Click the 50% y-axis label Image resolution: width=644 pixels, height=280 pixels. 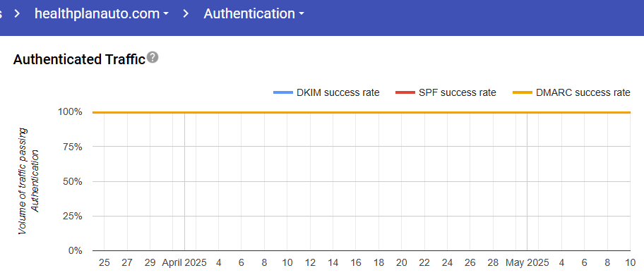tap(74, 181)
